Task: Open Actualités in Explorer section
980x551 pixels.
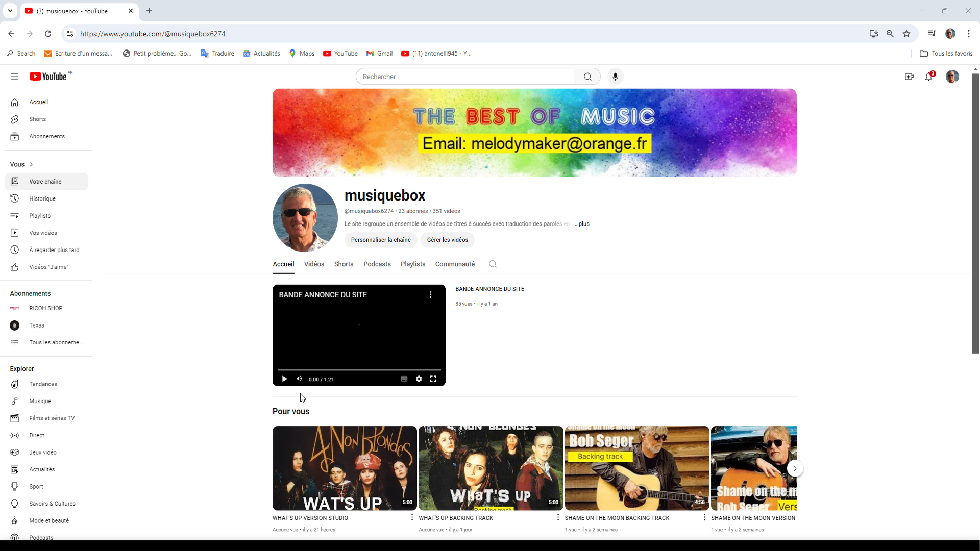Action: [46, 469]
